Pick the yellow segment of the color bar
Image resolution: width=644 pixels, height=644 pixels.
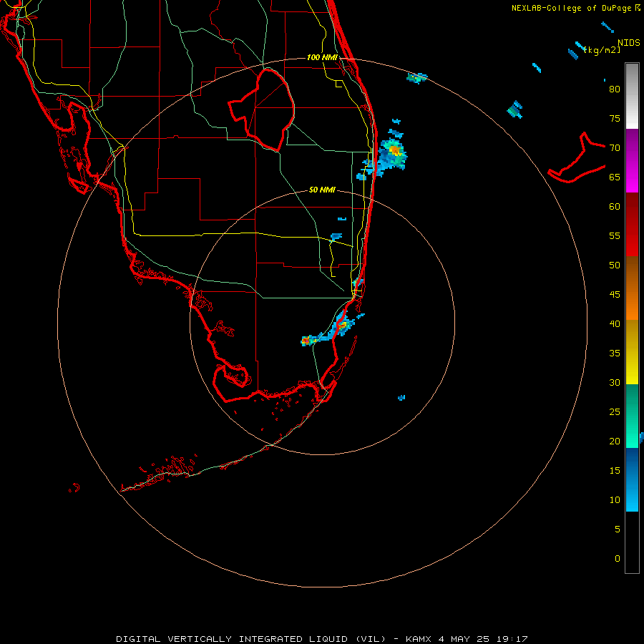click(632, 352)
